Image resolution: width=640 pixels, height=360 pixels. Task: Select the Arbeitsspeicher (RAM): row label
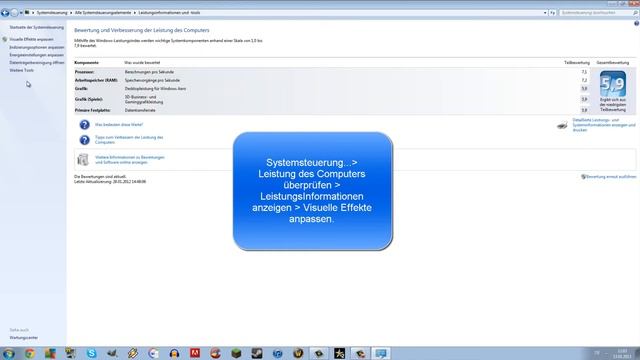coord(96,80)
